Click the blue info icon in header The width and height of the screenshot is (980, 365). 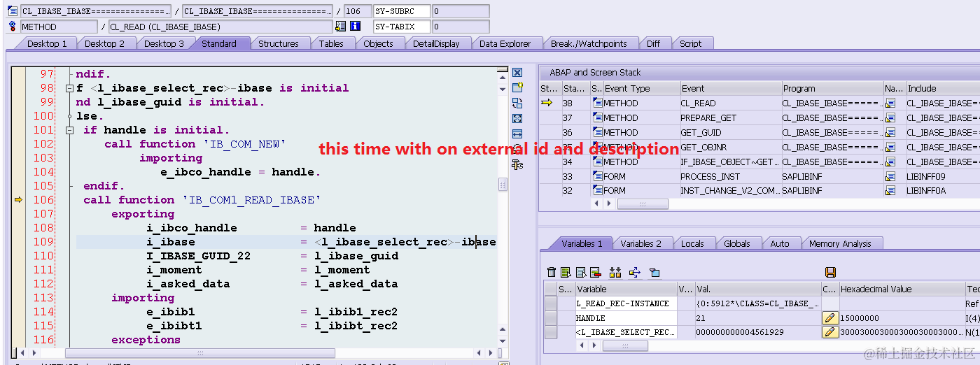(355, 27)
